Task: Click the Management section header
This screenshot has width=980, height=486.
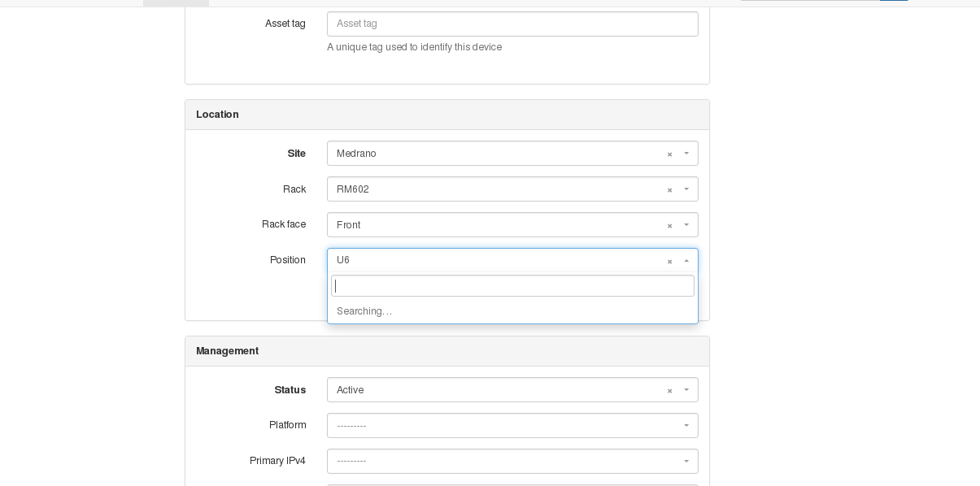Action: pyautogui.click(x=227, y=351)
